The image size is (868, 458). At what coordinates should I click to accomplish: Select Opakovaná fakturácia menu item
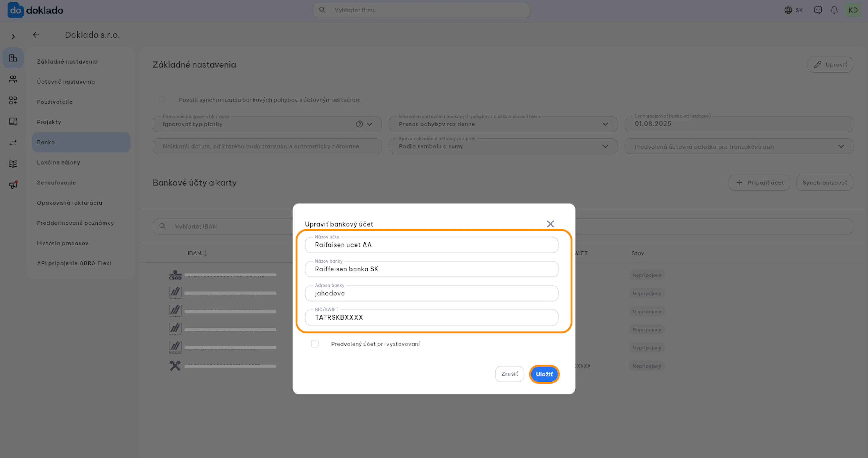81,203
